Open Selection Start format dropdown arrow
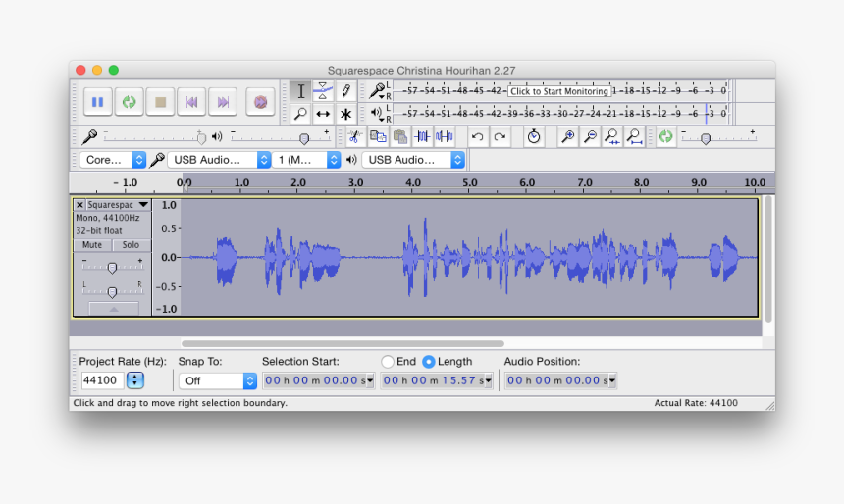This screenshot has width=844, height=504. [370, 380]
